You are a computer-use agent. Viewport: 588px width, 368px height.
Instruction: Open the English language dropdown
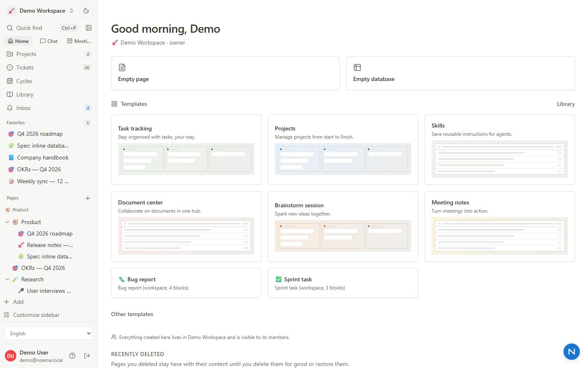pyautogui.click(x=49, y=333)
